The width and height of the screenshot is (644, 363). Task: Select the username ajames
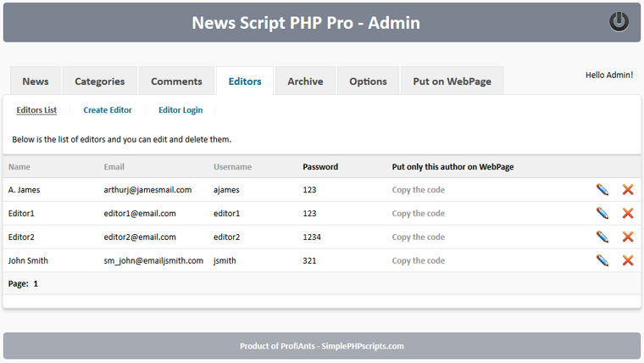[x=226, y=189]
